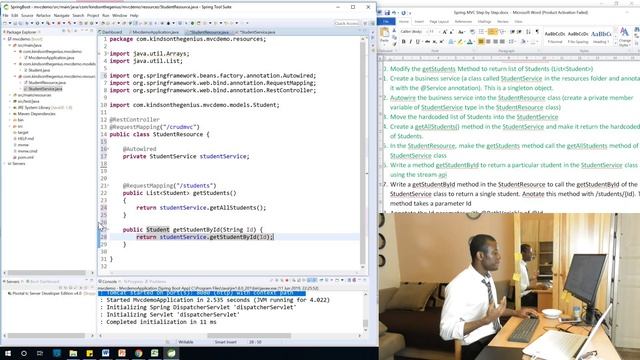Screen dimensions: 640x360
Task: Toggle superscript in Word ribbon
Action: (442, 41)
